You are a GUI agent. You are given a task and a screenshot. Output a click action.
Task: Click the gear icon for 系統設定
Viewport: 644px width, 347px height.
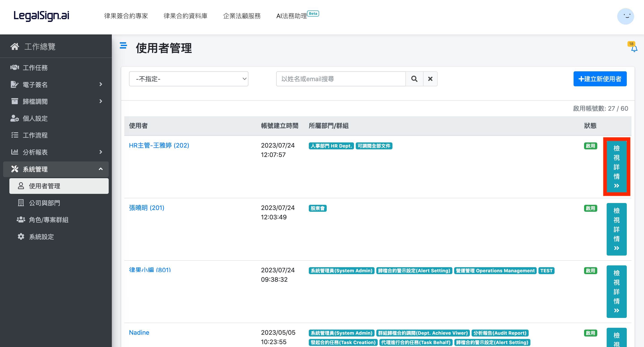click(x=21, y=237)
